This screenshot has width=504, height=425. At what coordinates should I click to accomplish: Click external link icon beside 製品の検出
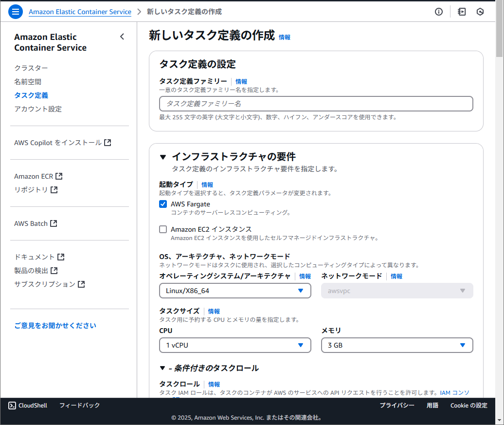point(54,271)
